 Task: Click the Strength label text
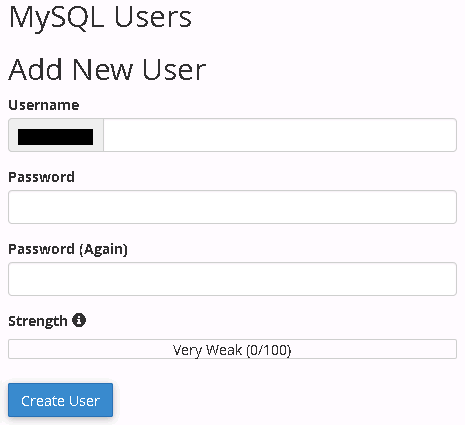[38, 321]
